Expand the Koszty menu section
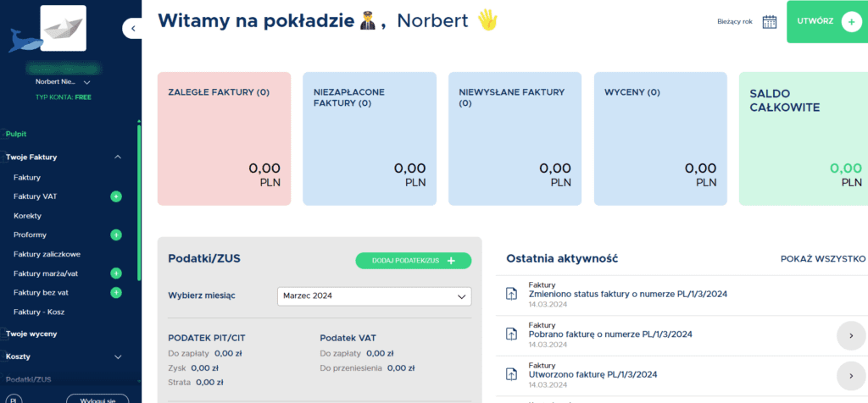The width and height of the screenshot is (868, 403). pyautogui.click(x=118, y=356)
